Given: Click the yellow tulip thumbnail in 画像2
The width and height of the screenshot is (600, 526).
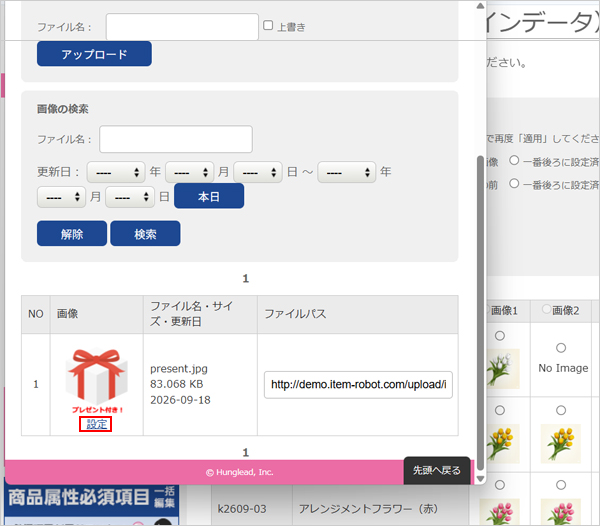Looking at the screenshot, I should (x=561, y=443).
